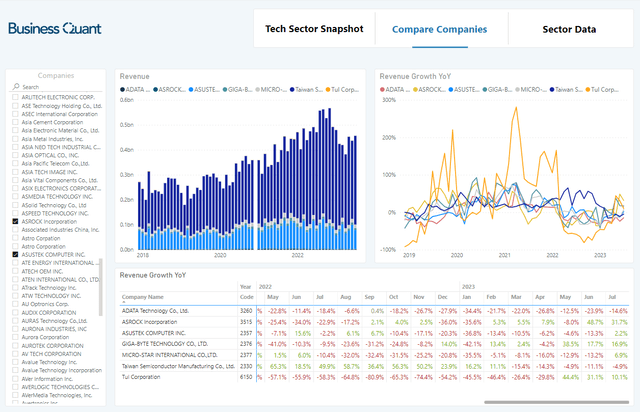The image size is (640, 412).
Task: Click GIGA-B legend dot in Revenue Growth chart
Action: pyautogui.click(x=484, y=89)
